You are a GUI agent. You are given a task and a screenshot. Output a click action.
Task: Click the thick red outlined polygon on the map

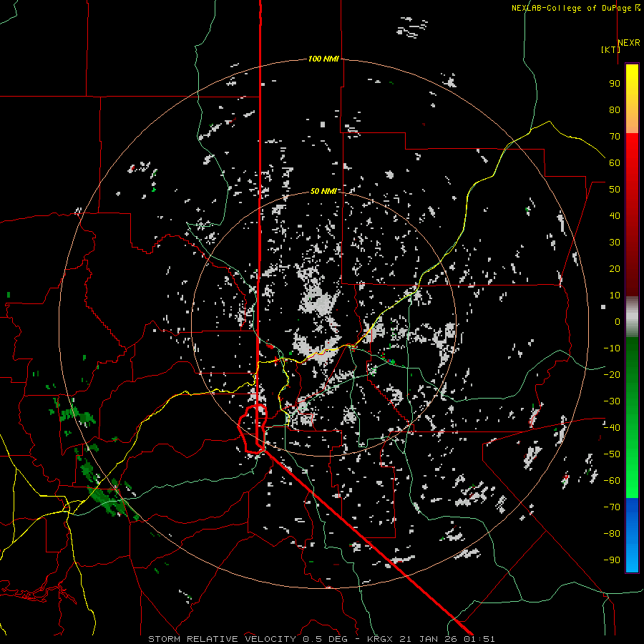click(253, 429)
